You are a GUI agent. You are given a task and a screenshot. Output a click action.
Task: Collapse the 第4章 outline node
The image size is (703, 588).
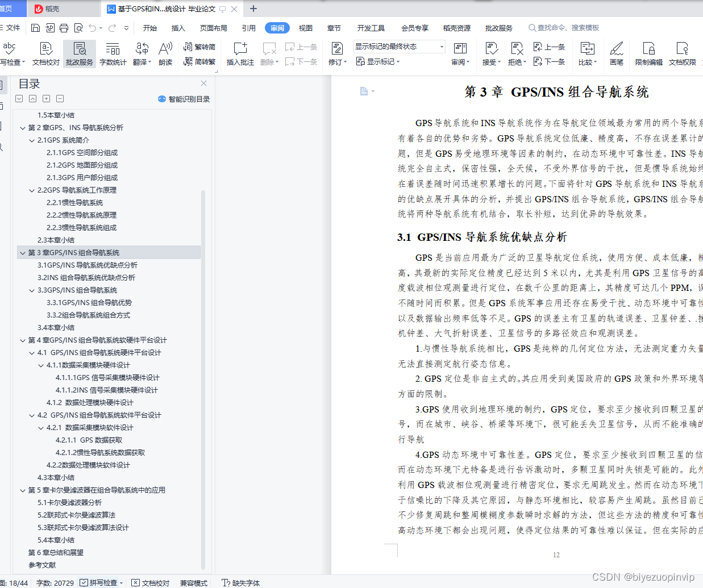(x=24, y=340)
